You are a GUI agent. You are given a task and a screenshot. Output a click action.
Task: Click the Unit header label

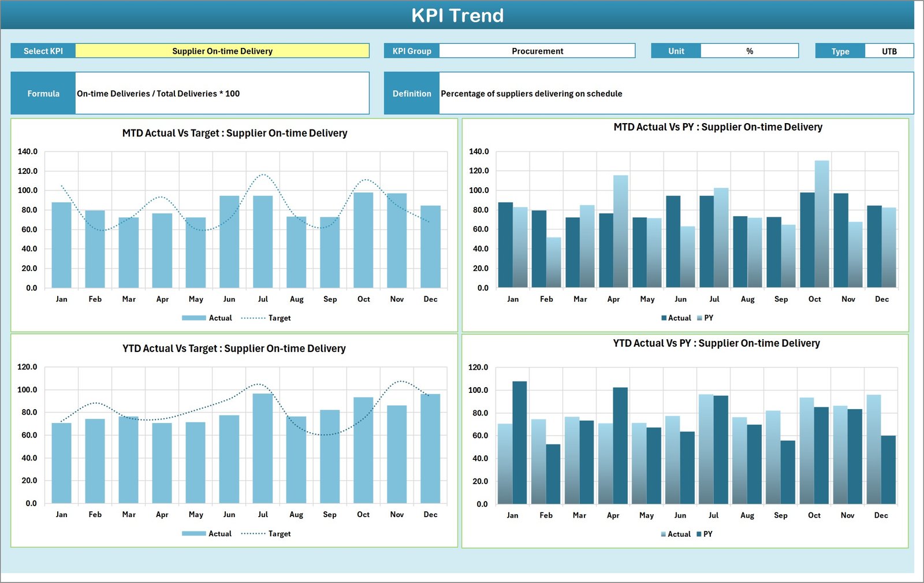point(675,51)
